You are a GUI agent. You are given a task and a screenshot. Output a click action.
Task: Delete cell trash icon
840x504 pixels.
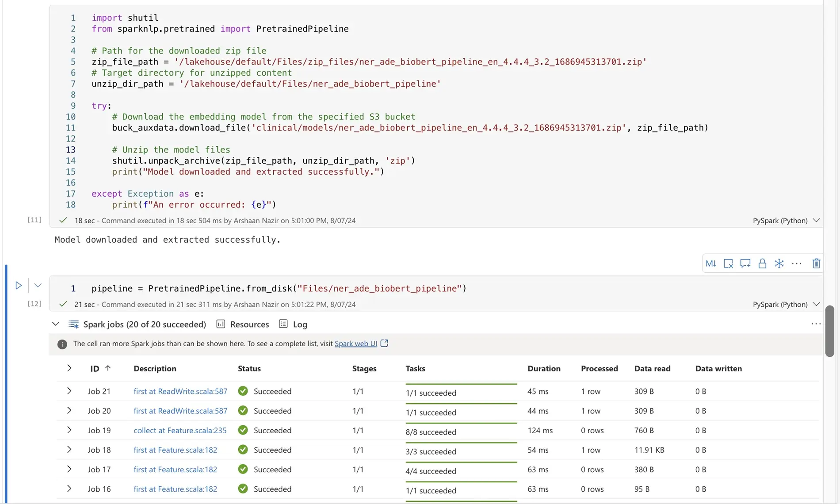click(x=817, y=263)
